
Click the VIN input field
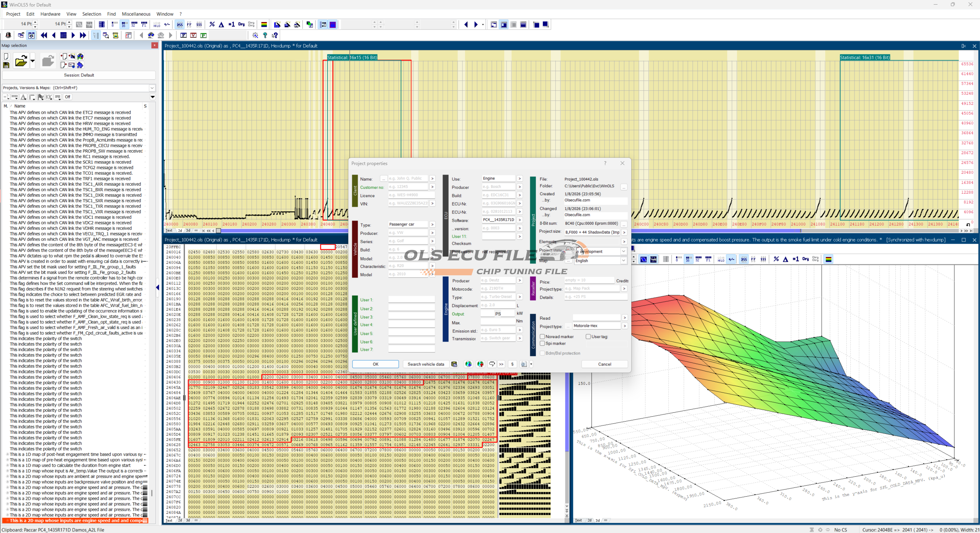(408, 204)
